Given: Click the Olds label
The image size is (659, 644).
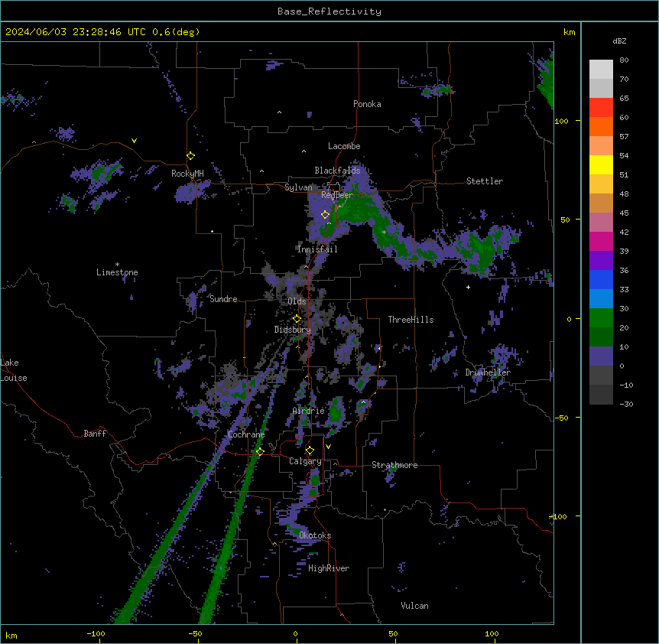Looking at the screenshot, I should click(x=297, y=301).
